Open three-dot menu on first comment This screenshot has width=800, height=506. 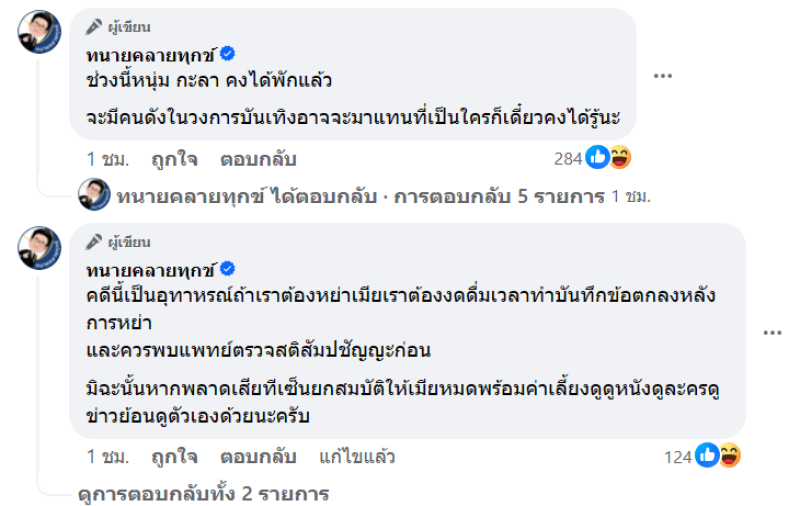point(663,76)
